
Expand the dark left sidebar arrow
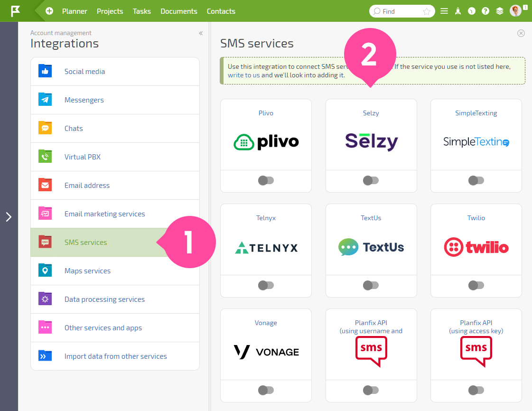pyautogui.click(x=9, y=217)
